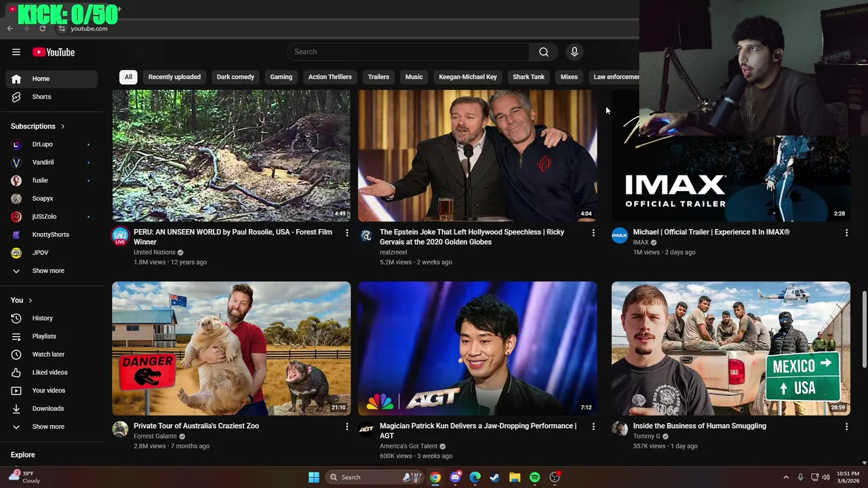Open options for Michael Official Trailer video
868x488 pixels.
point(846,232)
